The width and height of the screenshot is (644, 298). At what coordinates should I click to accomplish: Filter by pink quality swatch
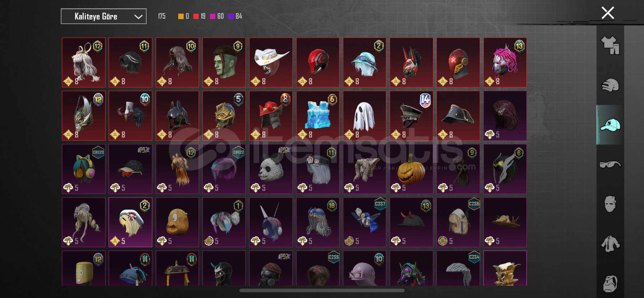coord(212,16)
